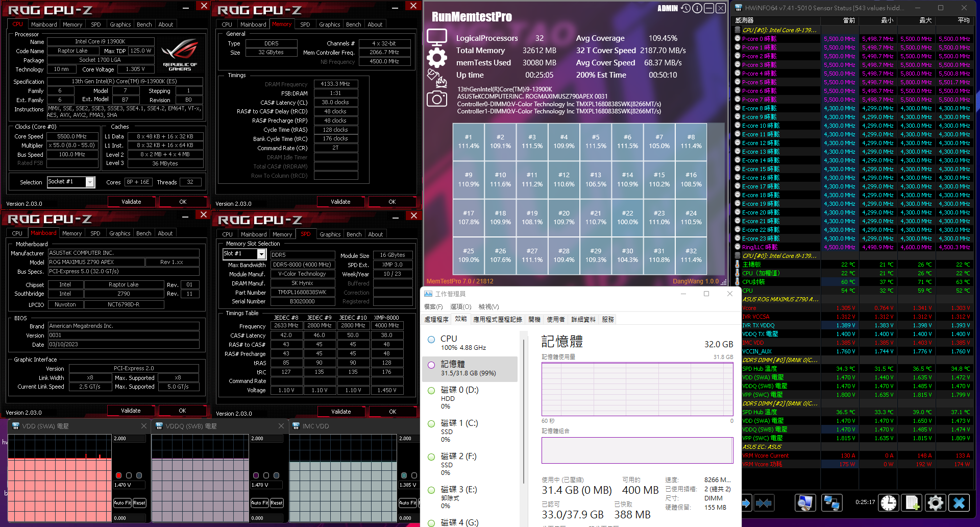Open RunMemtestPro settings gear icon
The height and width of the screenshot is (527, 980).
point(437,58)
